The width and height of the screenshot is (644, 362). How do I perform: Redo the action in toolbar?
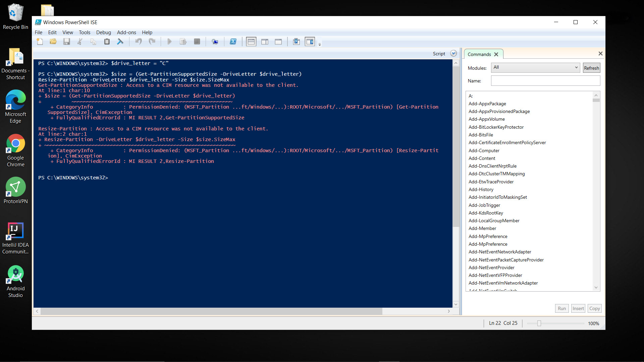tap(152, 42)
